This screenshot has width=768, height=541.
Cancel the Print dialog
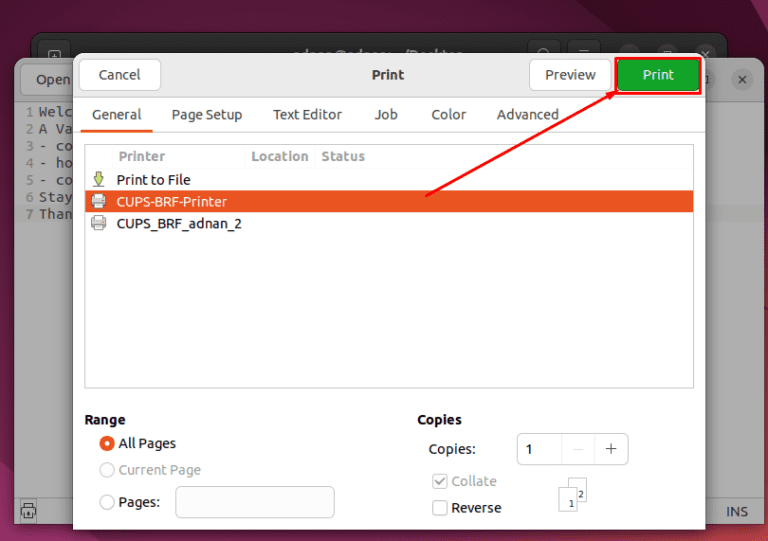(x=120, y=75)
